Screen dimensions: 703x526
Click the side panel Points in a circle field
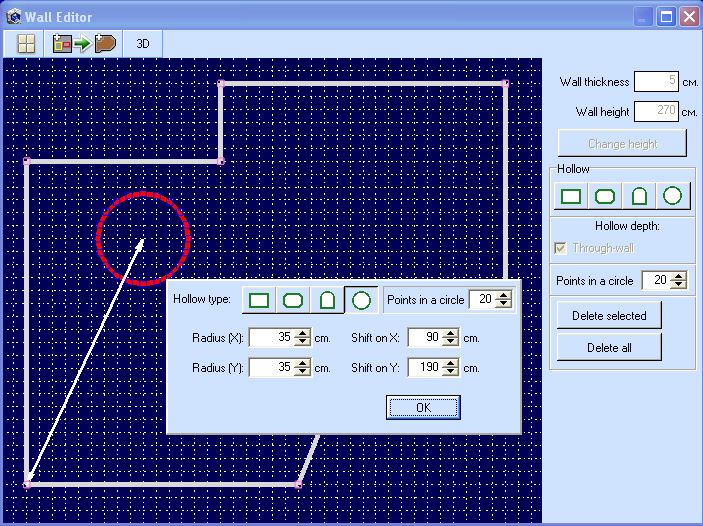pos(657,280)
